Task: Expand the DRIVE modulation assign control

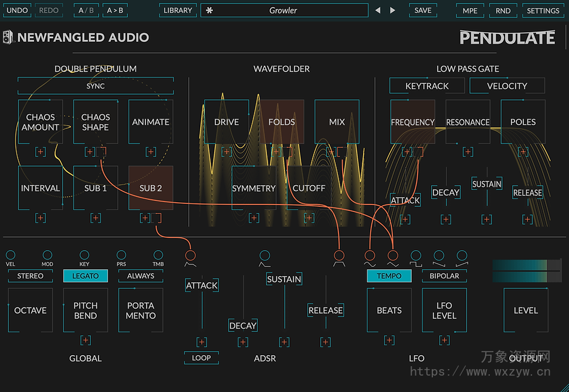Action: pos(226,152)
